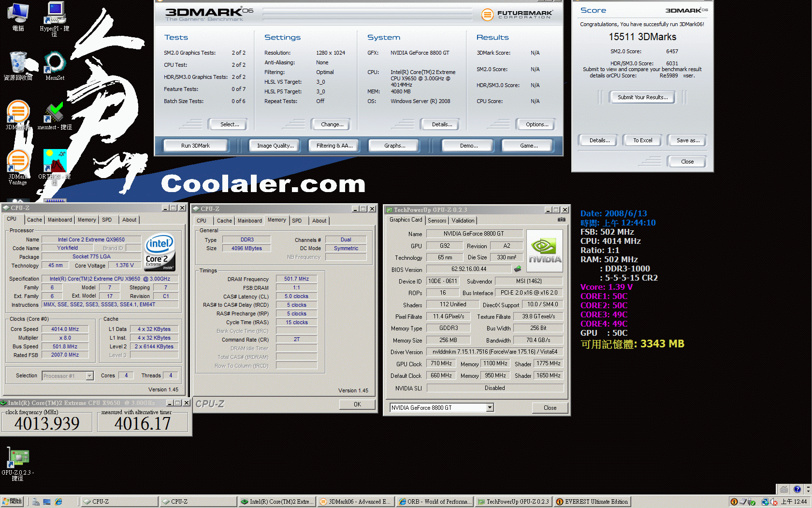The width and height of the screenshot is (812, 508).
Task: Open Image Quality... in 3DMark06
Action: [275, 146]
